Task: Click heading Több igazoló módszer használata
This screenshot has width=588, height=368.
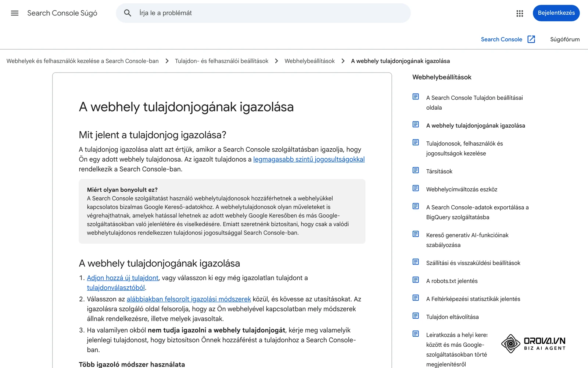Action: click(x=132, y=365)
